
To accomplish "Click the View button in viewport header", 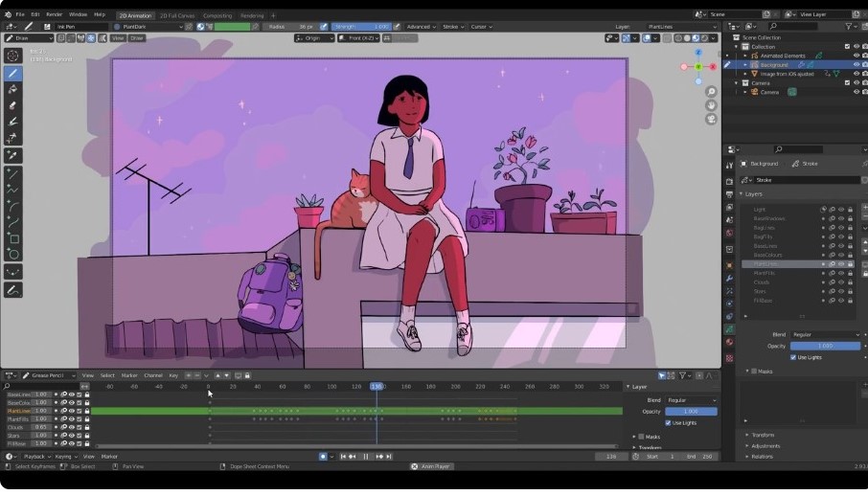I will click(x=117, y=38).
